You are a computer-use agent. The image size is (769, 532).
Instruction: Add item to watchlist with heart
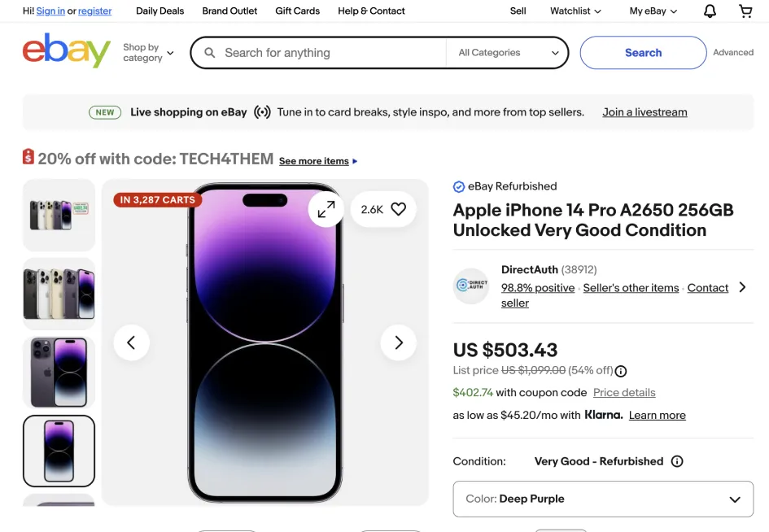[x=398, y=209]
